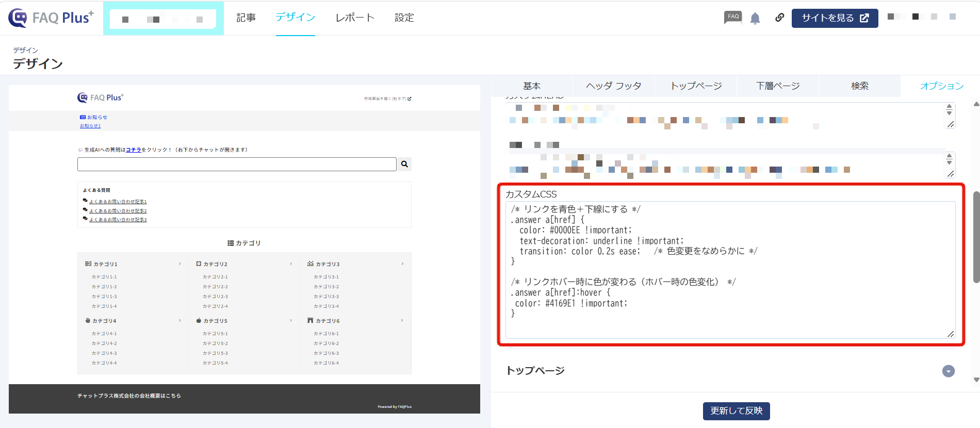The height and width of the screenshot is (428, 980).
Task: Click the カテゴリ6 category icon
Action: click(x=311, y=320)
